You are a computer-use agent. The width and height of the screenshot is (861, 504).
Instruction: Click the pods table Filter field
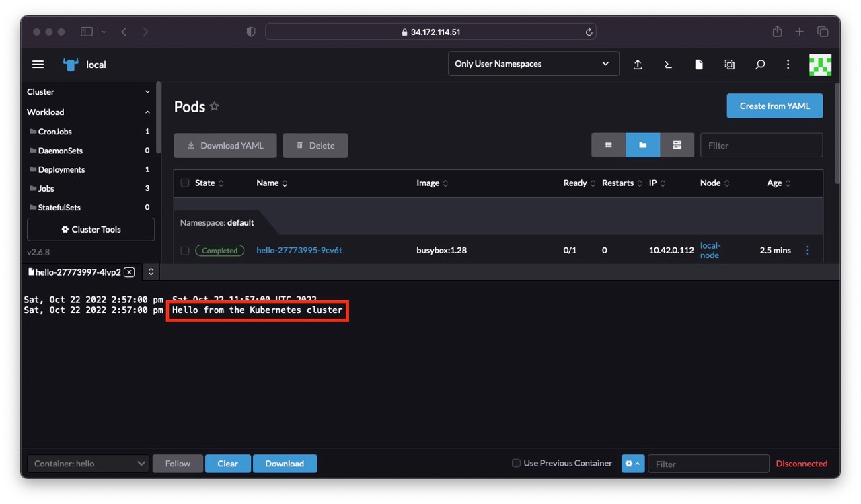click(x=761, y=145)
